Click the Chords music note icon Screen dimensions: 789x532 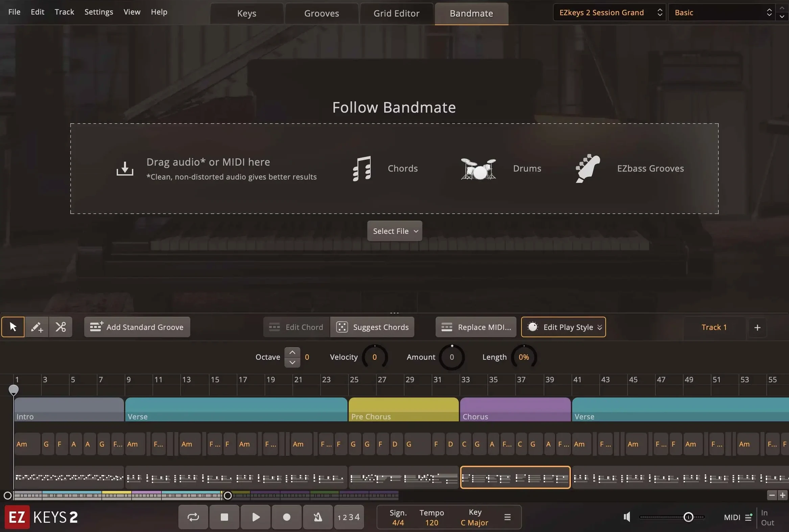(362, 169)
